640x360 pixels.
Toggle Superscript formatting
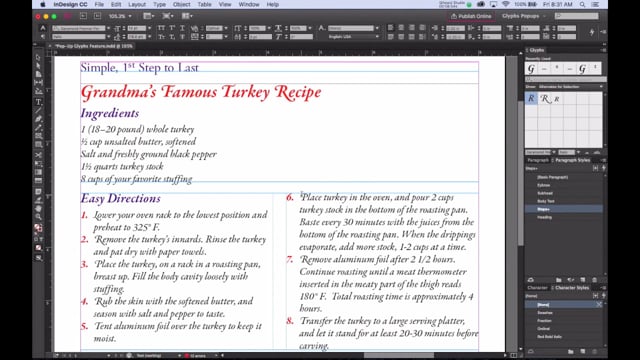point(172,28)
